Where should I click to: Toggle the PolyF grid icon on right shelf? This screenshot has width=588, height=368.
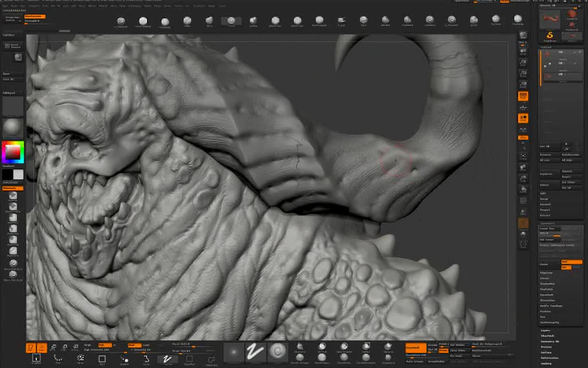(x=523, y=201)
